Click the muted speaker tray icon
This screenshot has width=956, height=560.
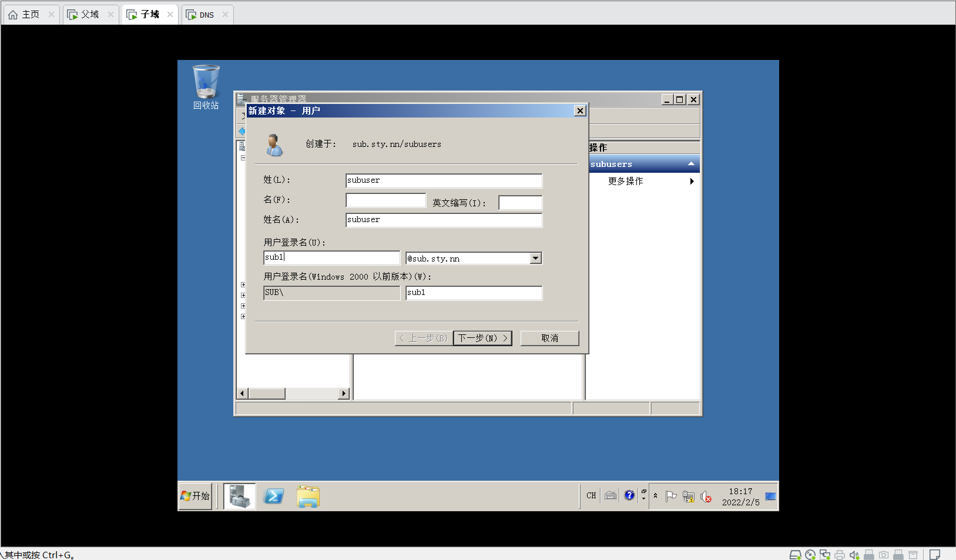[706, 497]
